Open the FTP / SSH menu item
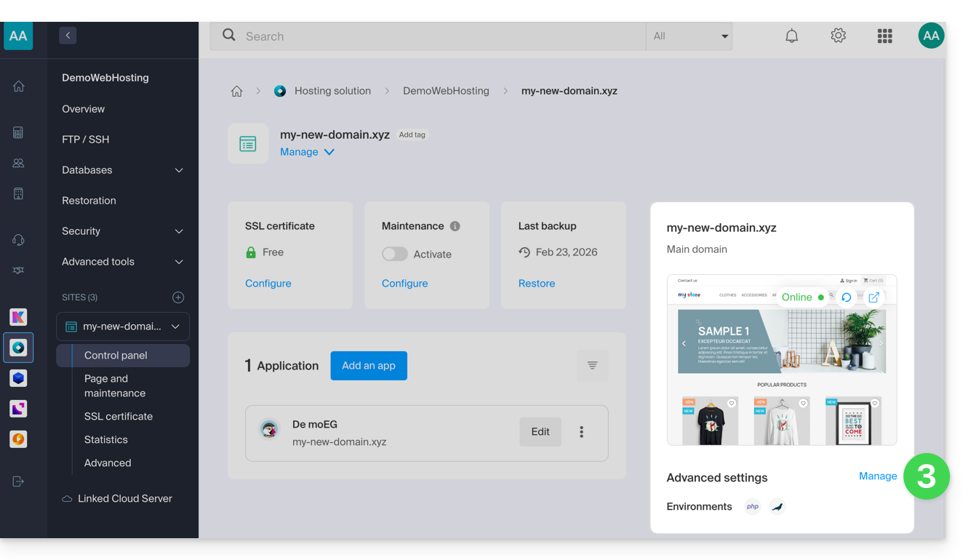This screenshot has height=560, width=968. (x=86, y=140)
